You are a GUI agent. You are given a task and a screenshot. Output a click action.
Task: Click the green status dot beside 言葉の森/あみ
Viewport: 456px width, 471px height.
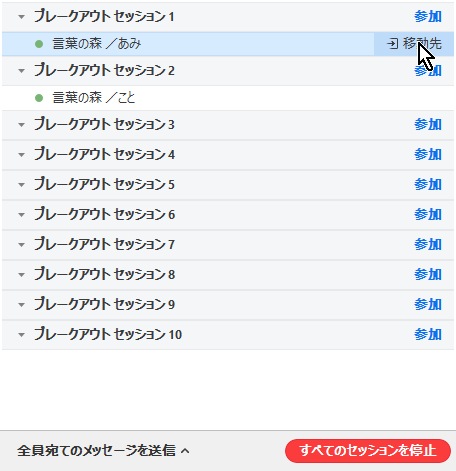(39, 44)
